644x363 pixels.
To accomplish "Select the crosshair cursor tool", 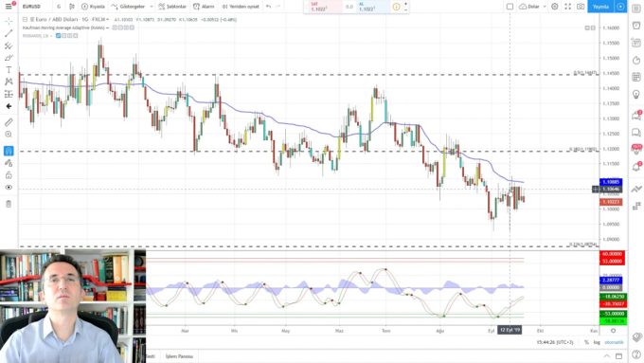I will pyautogui.click(x=9, y=21).
